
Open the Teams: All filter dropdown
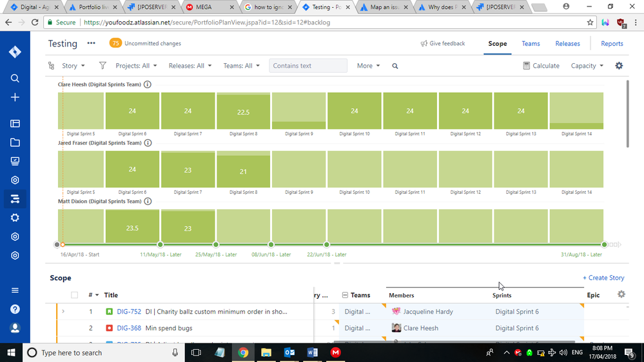242,66
